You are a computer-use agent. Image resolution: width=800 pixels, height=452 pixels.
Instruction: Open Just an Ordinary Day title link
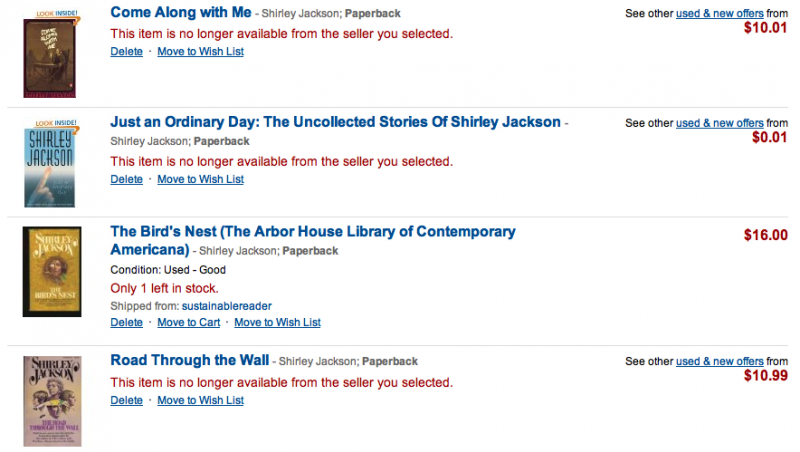[x=335, y=122]
